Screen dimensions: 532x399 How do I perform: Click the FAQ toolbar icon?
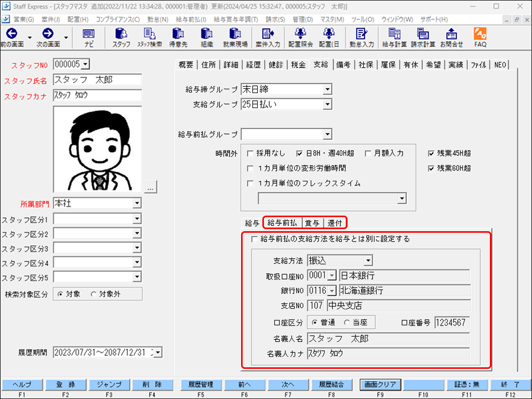pos(480,38)
